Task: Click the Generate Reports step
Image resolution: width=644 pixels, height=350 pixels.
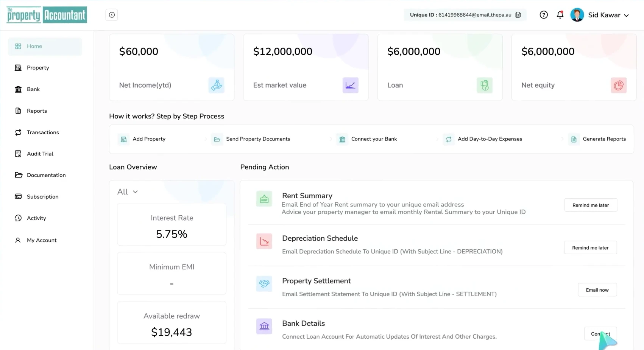Action: [597, 139]
